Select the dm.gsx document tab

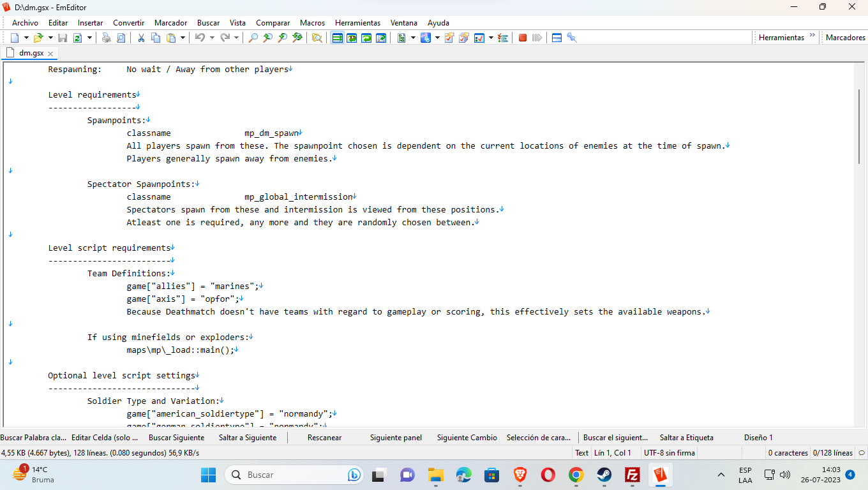tap(31, 53)
